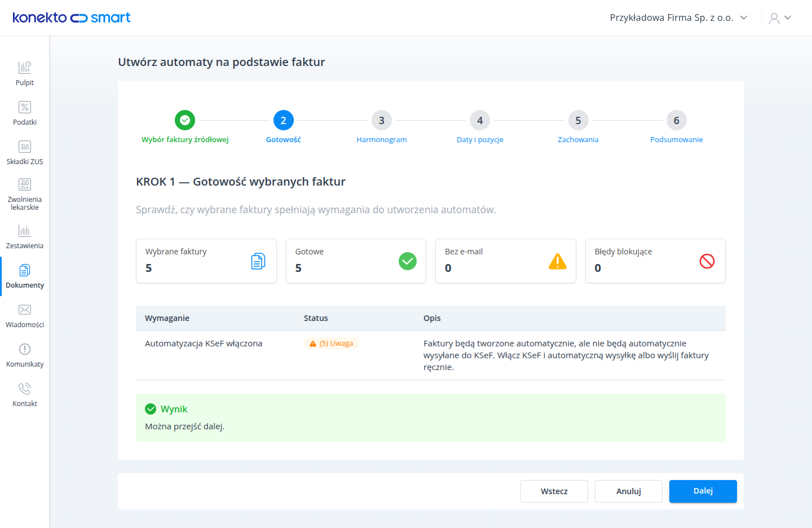The width and height of the screenshot is (812, 528).
Task: Go to step 1 Wybór faktury źródłowej
Action: 185,127
